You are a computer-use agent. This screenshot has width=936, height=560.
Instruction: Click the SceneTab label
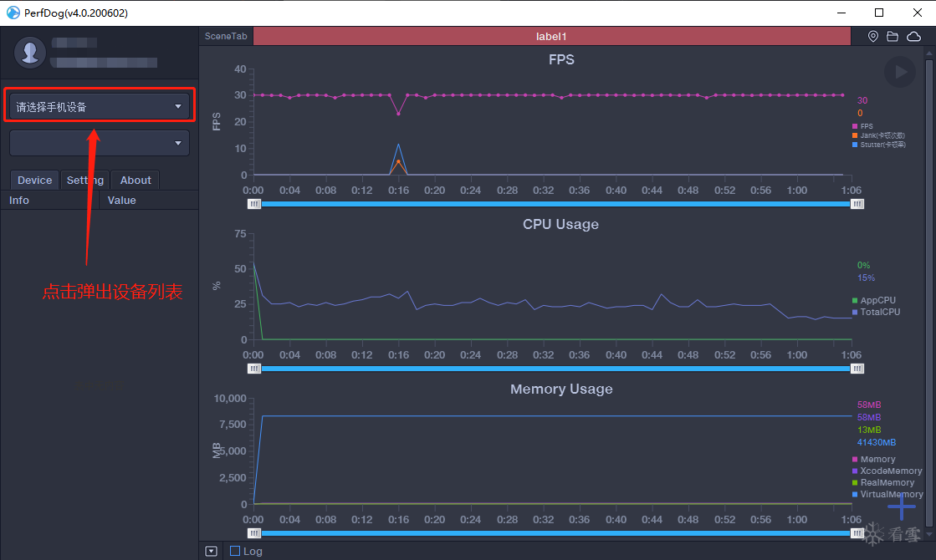click(x=226, y=36)
